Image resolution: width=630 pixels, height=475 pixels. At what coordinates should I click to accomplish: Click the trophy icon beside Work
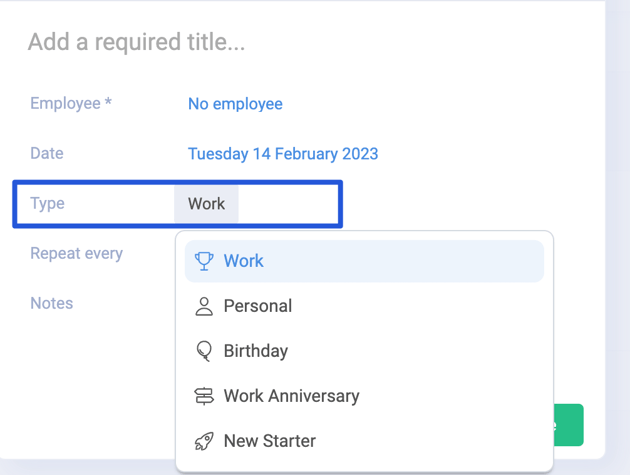(x=204, y=261)
